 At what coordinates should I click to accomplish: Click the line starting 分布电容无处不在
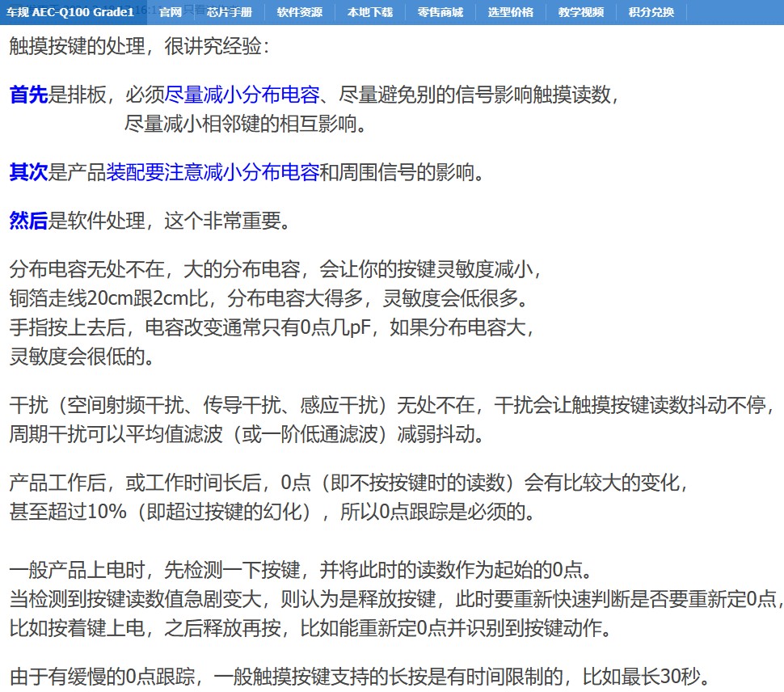(276, 269)
